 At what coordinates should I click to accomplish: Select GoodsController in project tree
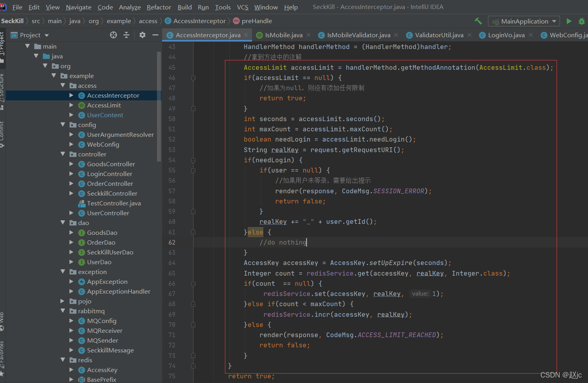tap(111, 164)
